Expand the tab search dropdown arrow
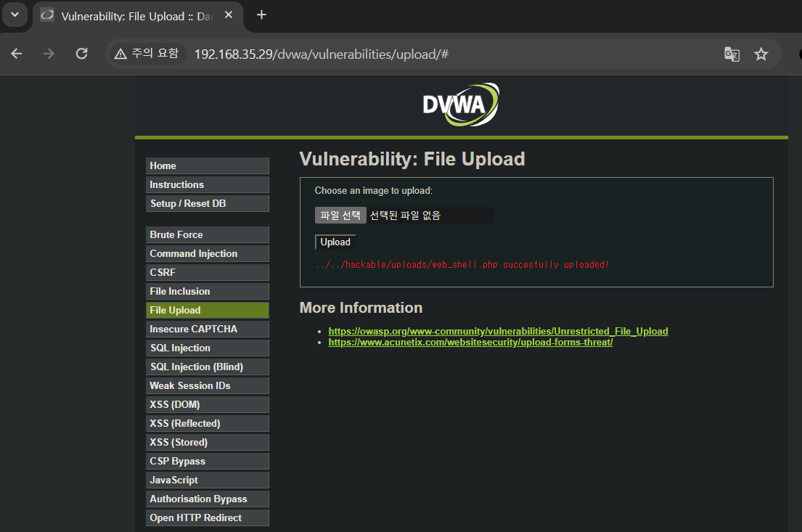 (15, 15)
